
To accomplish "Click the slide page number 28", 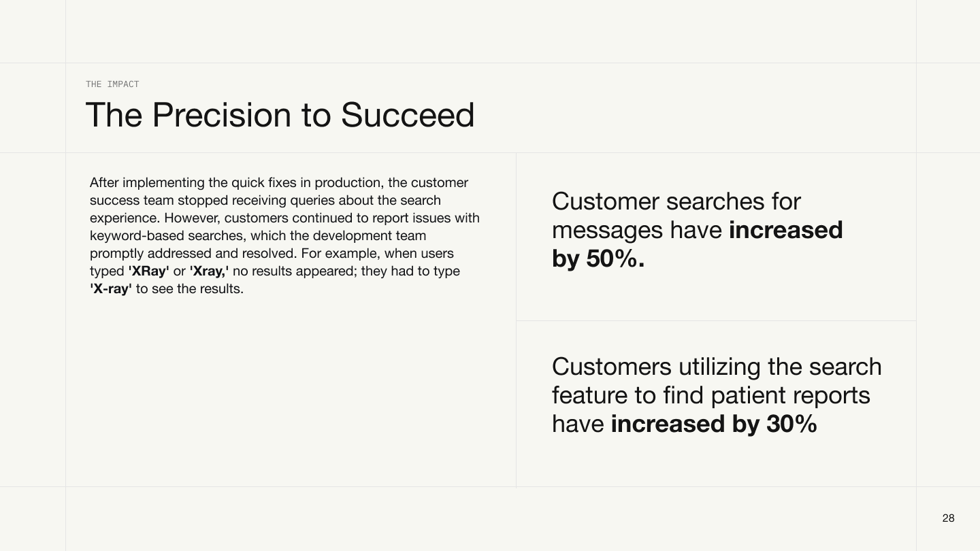I will pos(948,518).
